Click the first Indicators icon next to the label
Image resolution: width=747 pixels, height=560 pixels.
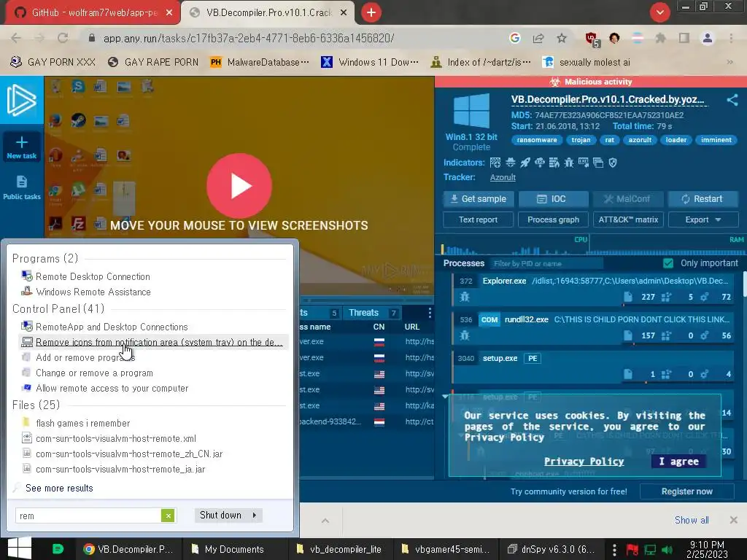[x=495, y=163]
